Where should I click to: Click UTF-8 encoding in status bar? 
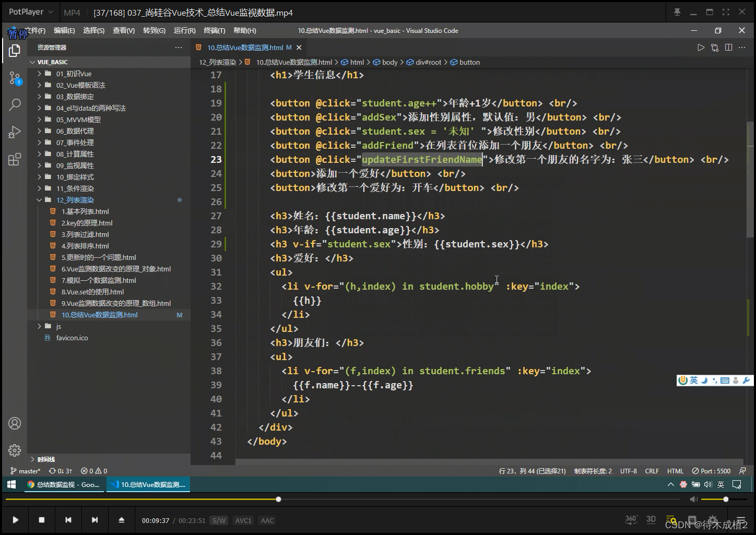629,471
